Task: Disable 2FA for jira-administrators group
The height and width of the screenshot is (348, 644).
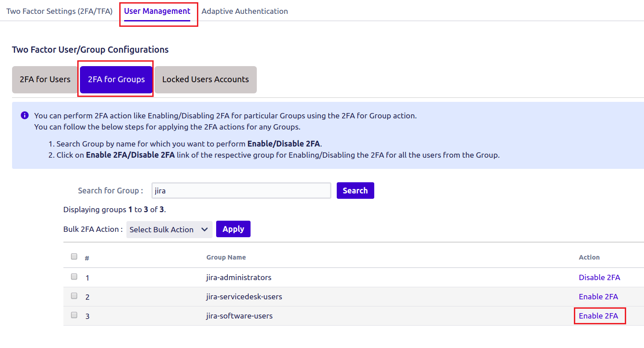Action: coord(599,277)
